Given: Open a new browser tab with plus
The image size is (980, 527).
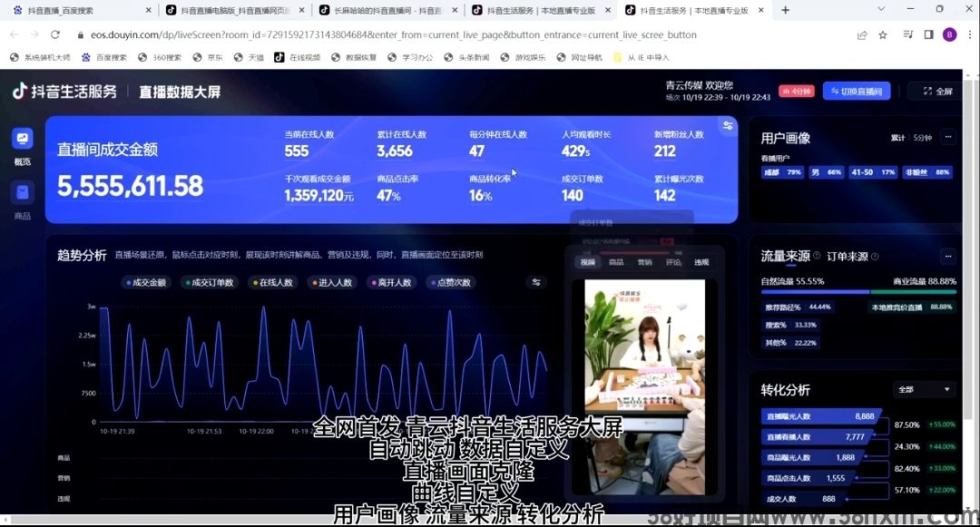Looking at the screenshot, I should tap(785, 10).
